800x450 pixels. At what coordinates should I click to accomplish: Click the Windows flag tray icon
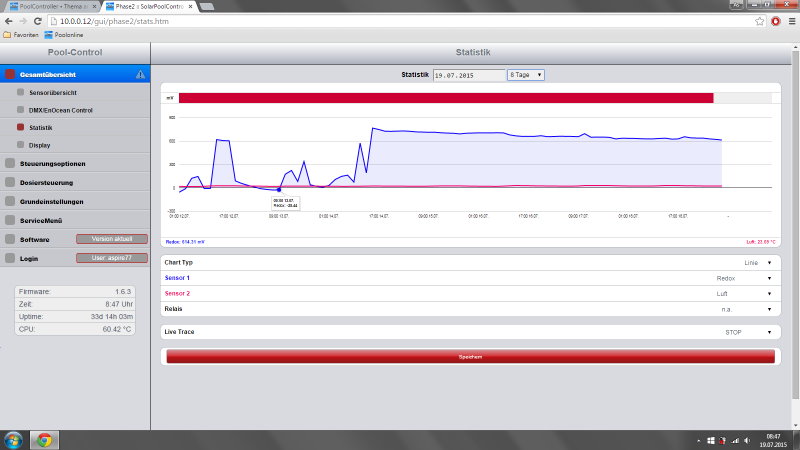point(711,440)
